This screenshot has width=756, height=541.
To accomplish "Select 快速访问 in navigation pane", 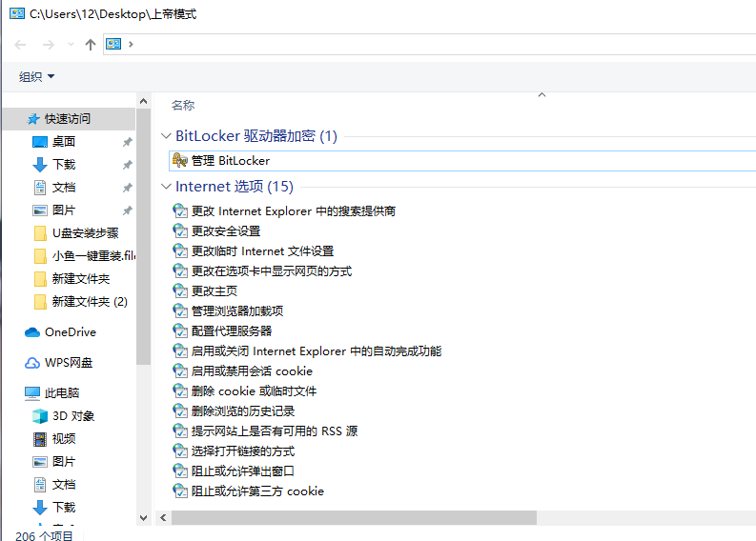I will (x=68, y=119).
